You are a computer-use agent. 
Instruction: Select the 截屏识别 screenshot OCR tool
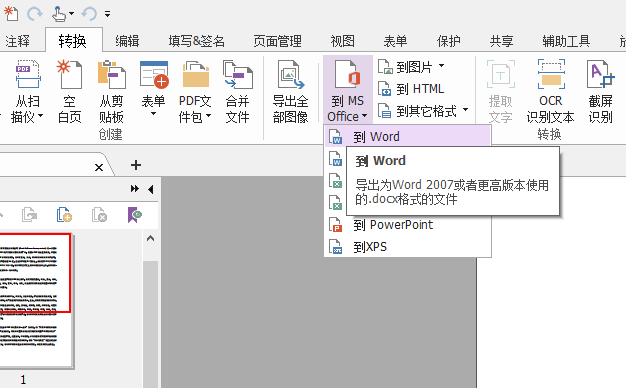point(600,91)
